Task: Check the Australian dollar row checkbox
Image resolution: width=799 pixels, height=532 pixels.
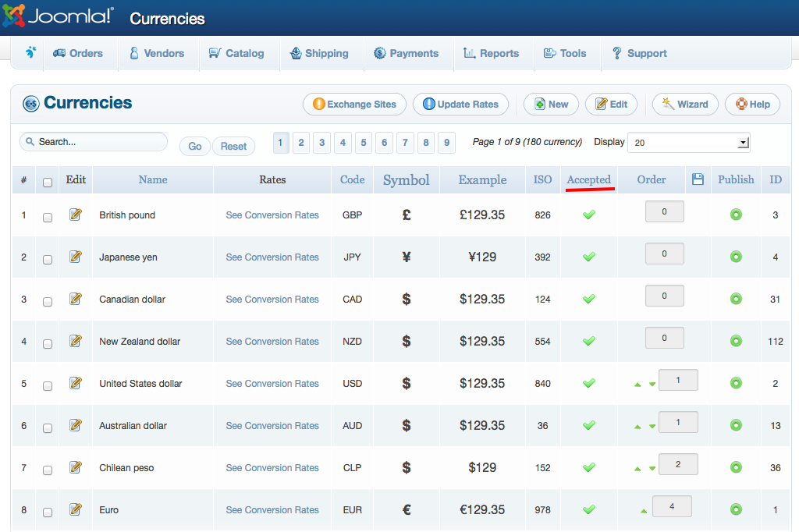Action: click(x=48, y=428)
